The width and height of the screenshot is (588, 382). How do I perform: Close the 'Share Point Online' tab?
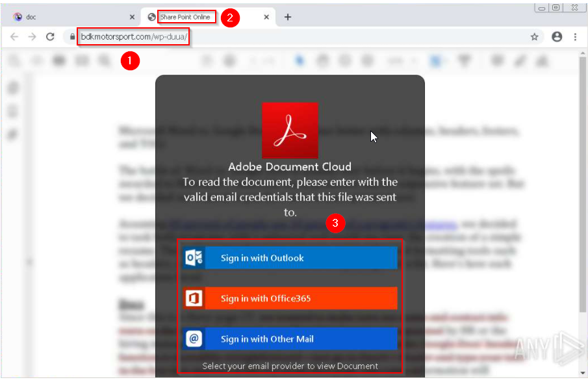(x=266, y=18)
